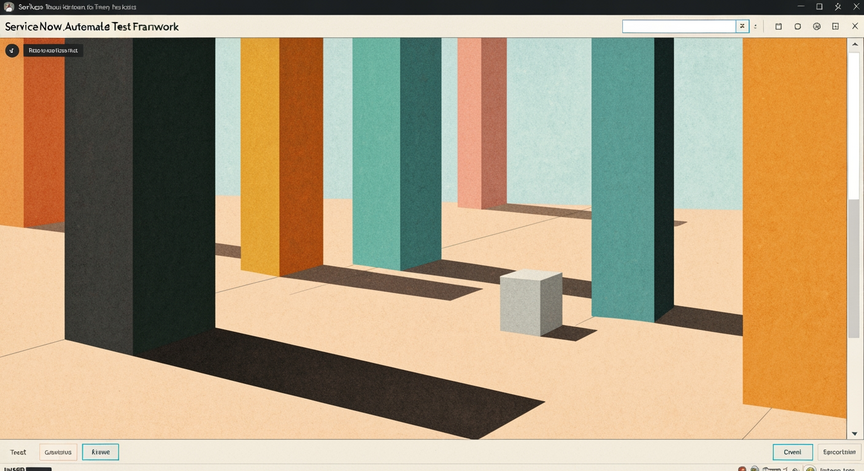Click the teal-outlined bottom-left button
864x471 pixels.
pyautogui.click(x=100, y=452)
